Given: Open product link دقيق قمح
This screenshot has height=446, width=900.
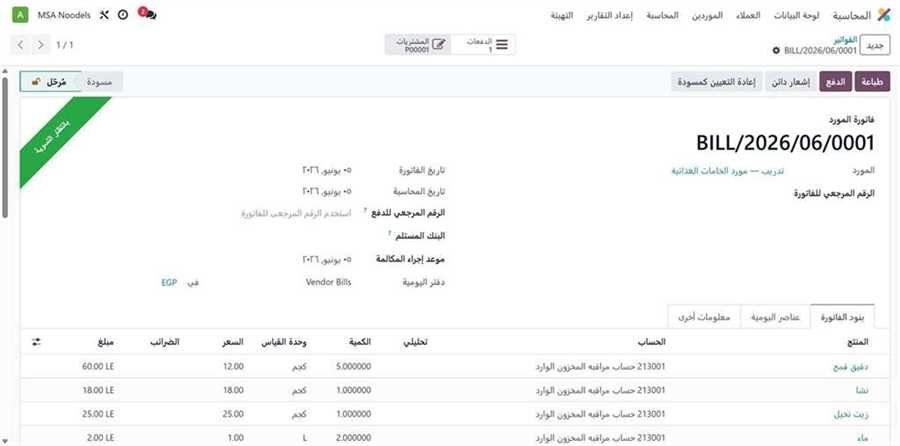Looking at the screenshot, I should (851, 366).
